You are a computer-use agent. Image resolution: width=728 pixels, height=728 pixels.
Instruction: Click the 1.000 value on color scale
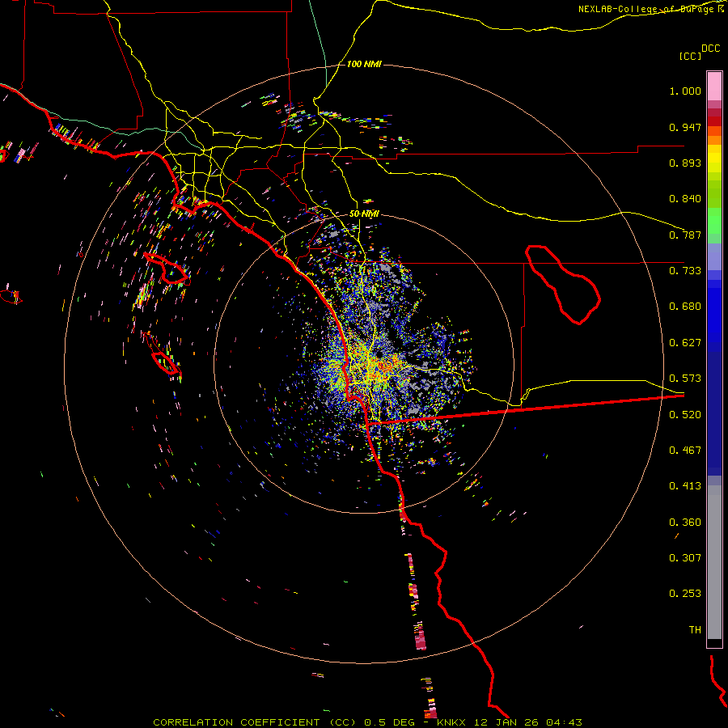coord(685,91)
